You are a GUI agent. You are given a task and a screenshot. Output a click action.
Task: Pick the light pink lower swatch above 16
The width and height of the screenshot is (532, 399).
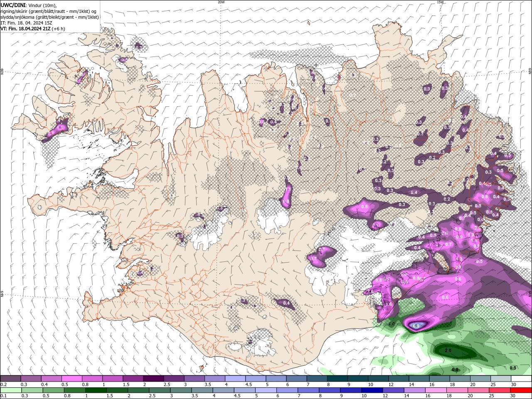click(x=436, y=390)
